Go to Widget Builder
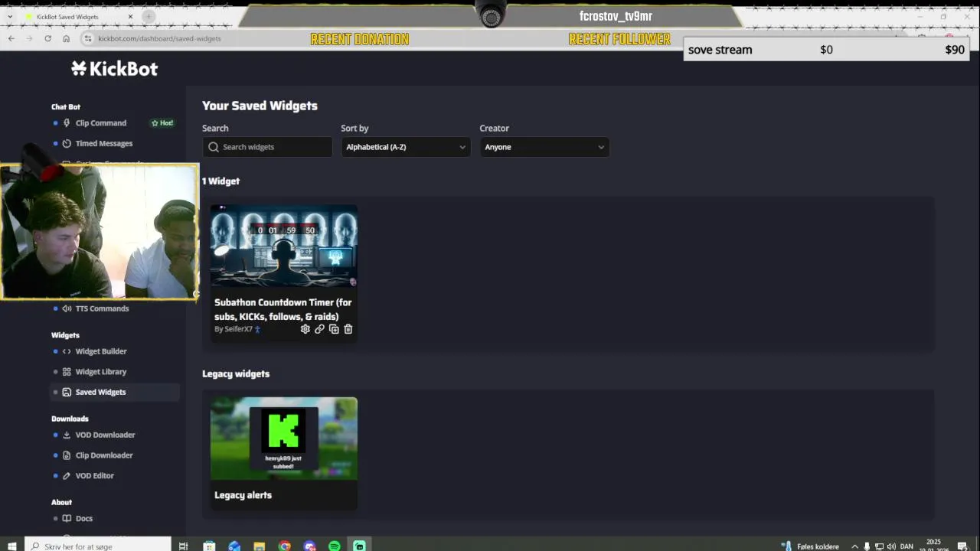 coord(101,351)
